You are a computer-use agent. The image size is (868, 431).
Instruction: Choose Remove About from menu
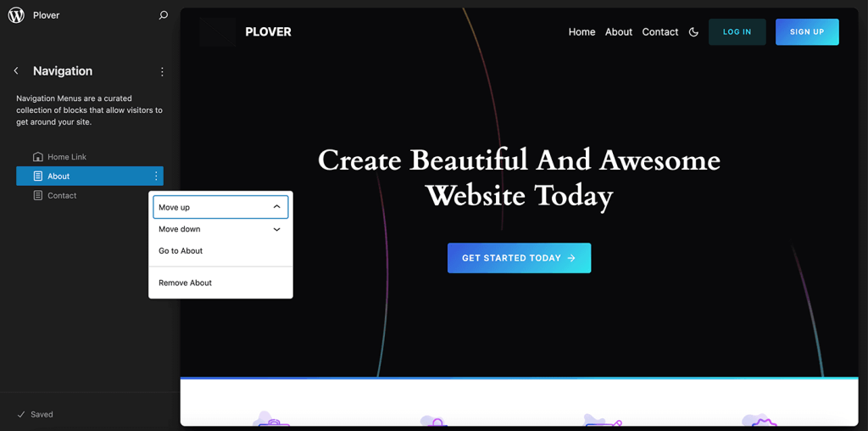pyautogui.click(x=185, y=283)
